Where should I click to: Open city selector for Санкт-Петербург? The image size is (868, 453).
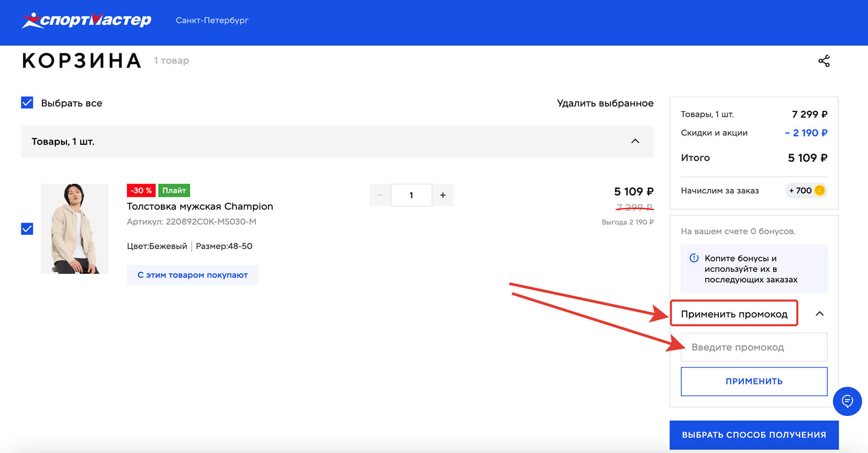point(212,20)
